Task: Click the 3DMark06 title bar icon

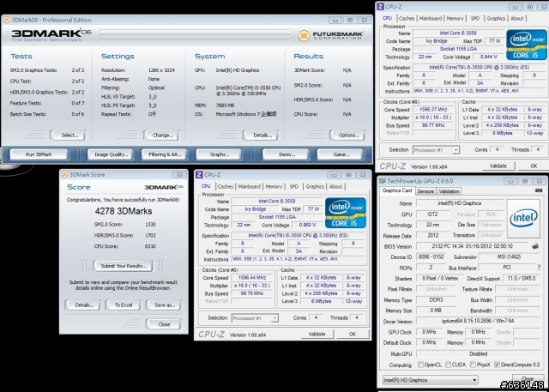Action: (x=6, y=20)
